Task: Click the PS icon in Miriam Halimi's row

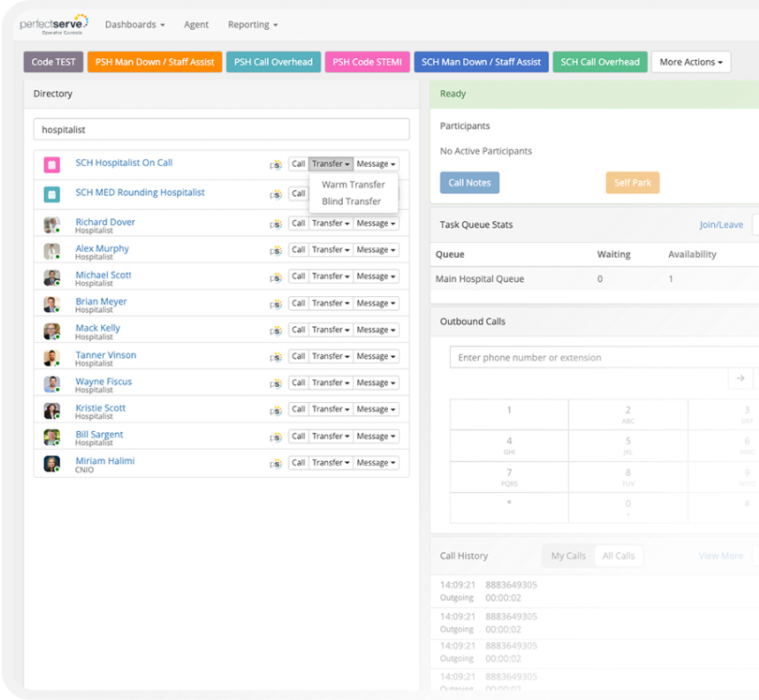Action: [275, 463]
